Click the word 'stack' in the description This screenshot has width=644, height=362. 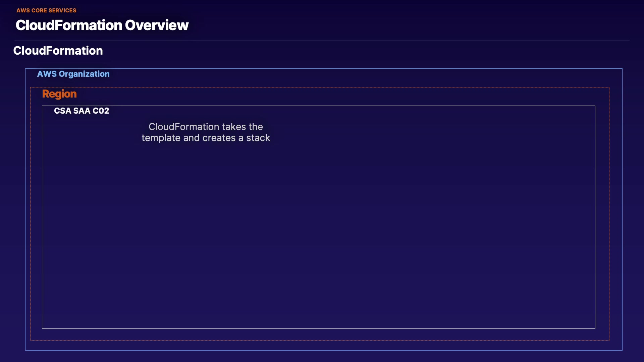[x=258, y=138]
